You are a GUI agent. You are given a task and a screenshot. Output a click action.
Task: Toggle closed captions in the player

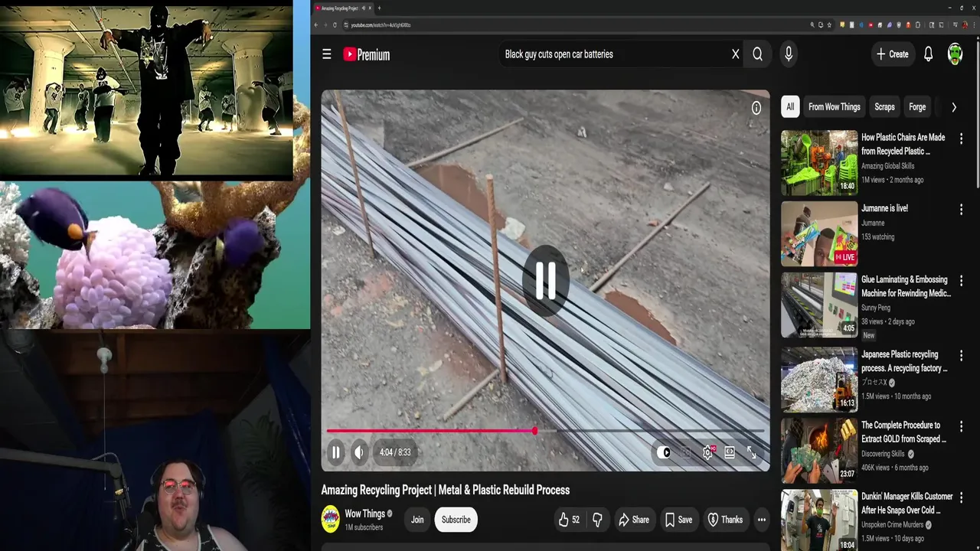pyautogui.click(x=686, y=452)
